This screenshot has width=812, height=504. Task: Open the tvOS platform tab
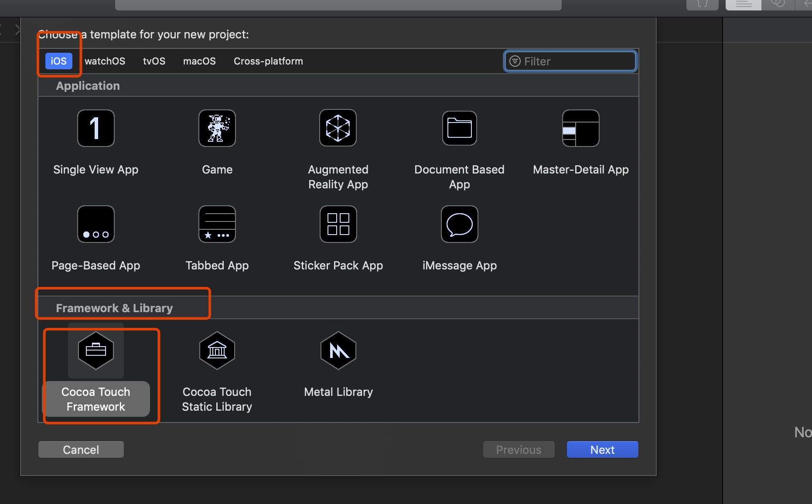(x=154, y=61)
